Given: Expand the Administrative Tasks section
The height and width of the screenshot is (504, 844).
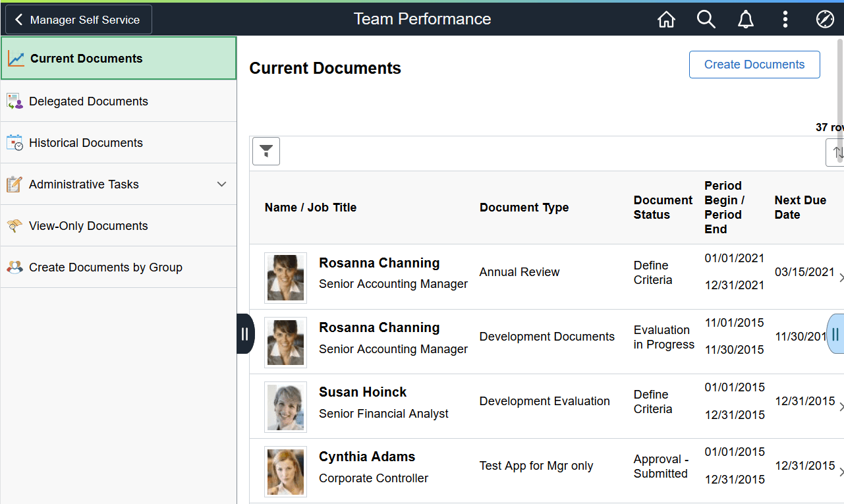Looking at the screenshot, I should [221, 184].
